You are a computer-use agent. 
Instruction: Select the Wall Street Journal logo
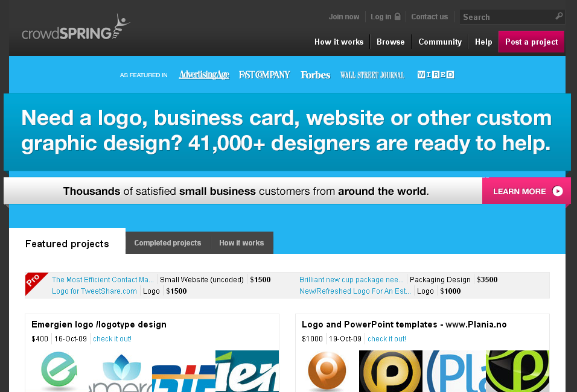pyautogui.click(x=372, y=75)
